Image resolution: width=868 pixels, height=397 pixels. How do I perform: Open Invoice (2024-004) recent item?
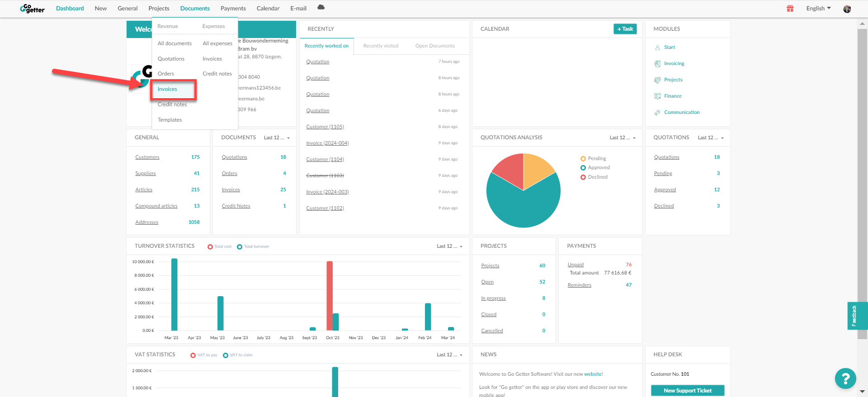[x=327, y=143]
